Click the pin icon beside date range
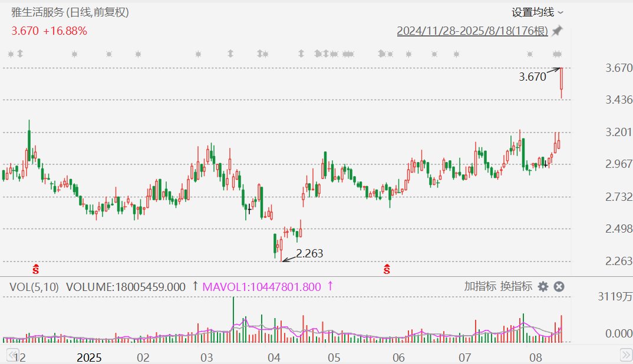Viewport: 633px width, 364px height. pos(557,31)
